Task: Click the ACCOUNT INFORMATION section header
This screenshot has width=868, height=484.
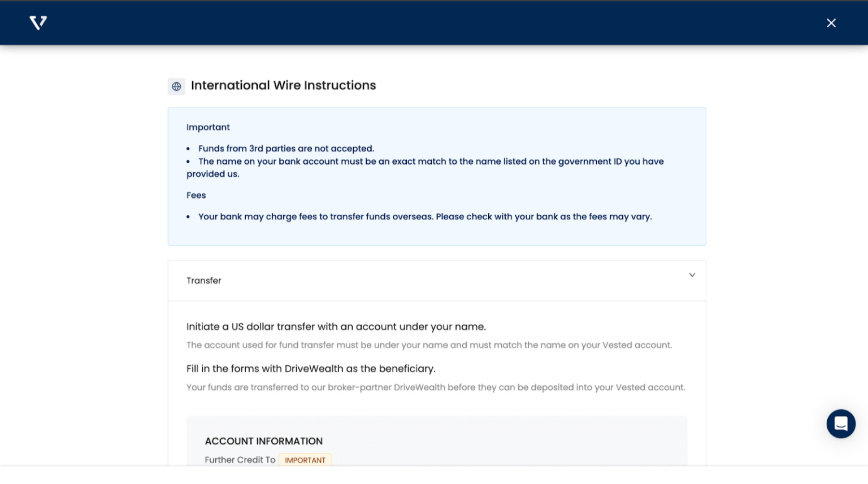Action: [264, 441]
